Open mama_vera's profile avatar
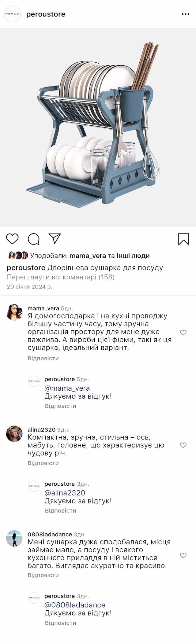 [14, 312]
